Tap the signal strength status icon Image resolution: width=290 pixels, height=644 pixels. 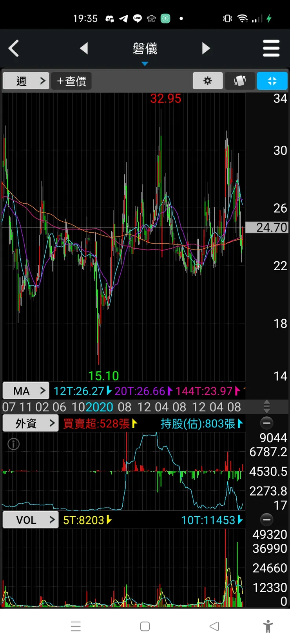pyautogui.click(x=257, y=18)
